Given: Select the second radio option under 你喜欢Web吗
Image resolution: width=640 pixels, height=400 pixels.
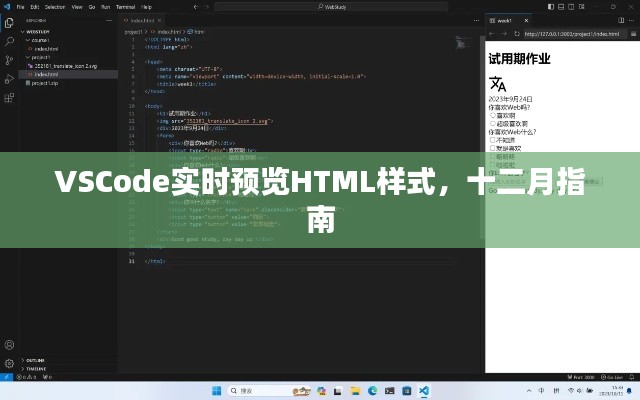Looking at the screenshot, I should [x=493, y=123].
